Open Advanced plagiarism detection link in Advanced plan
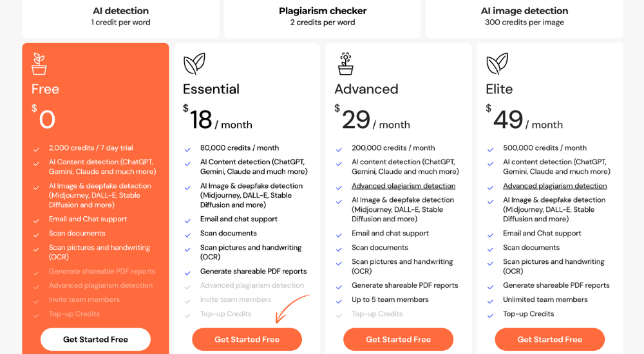Viewport: 644px width, 354px height. 403,186
